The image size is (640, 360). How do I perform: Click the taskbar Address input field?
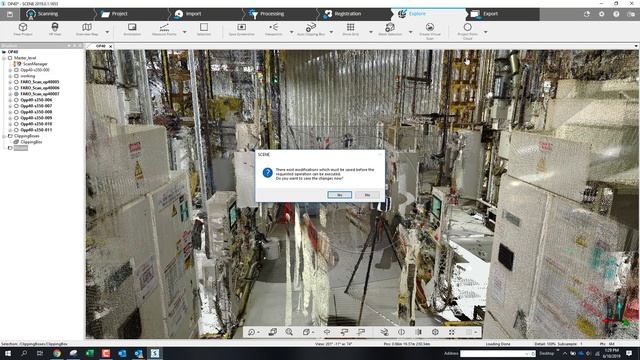coord(497,353)
